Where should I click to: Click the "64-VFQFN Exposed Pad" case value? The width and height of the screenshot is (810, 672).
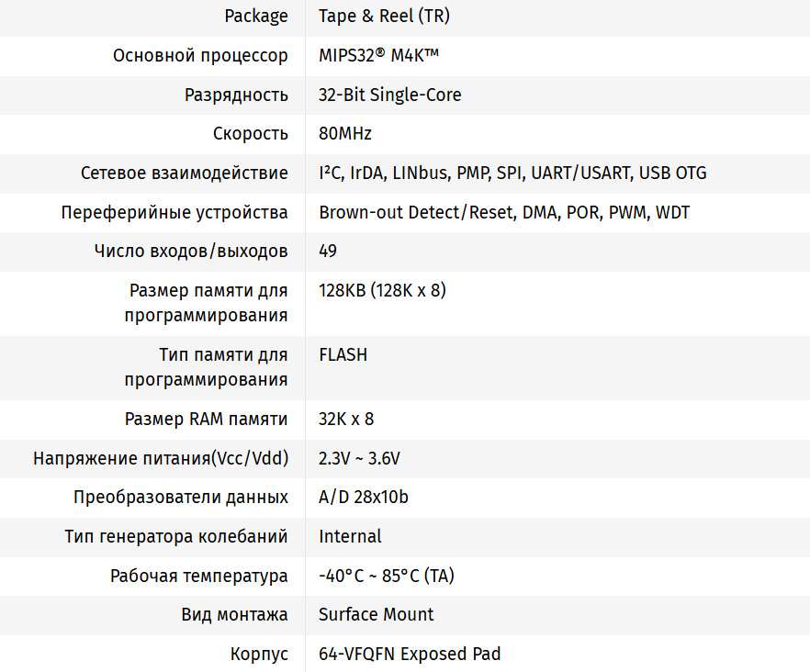point(410,654)
